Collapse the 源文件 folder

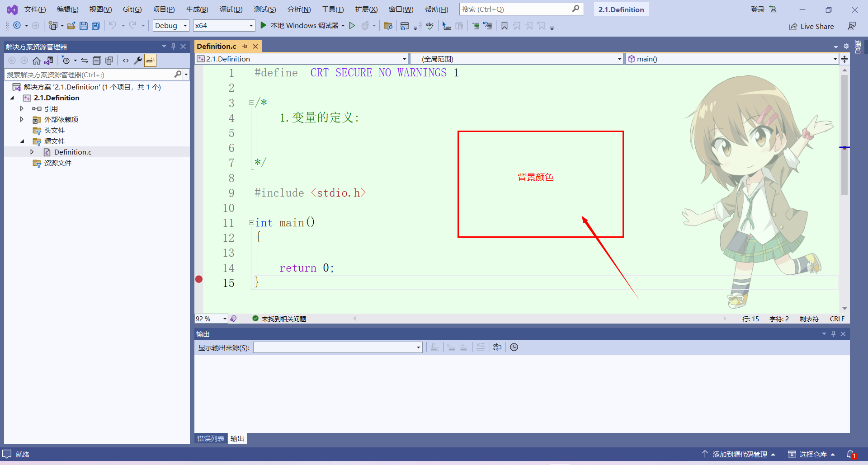point(22,141)
